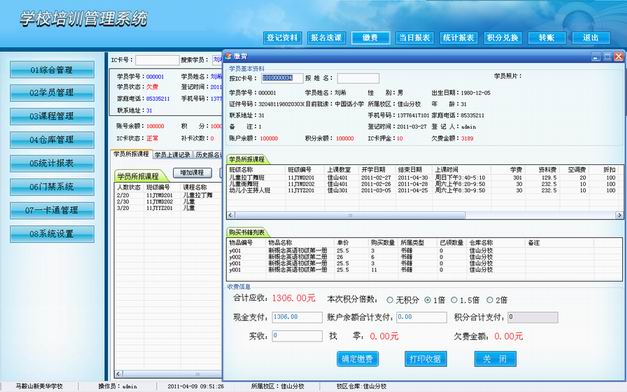Image resolution: width=627 pixels, height=392 pixels.
Task: Open 登记资料 in the top toolbar
Action: (282, 38)
